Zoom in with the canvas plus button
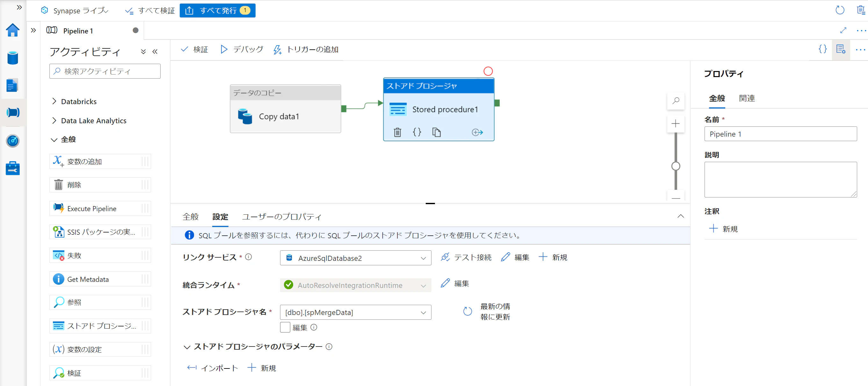This screenshot has height=386, width=868. [676, 124]
